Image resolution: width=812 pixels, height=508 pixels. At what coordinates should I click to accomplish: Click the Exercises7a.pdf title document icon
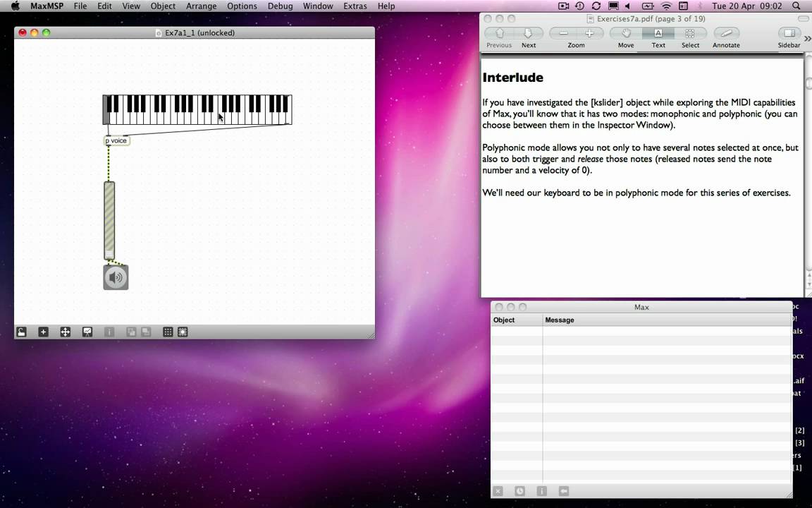coord(590,18)
